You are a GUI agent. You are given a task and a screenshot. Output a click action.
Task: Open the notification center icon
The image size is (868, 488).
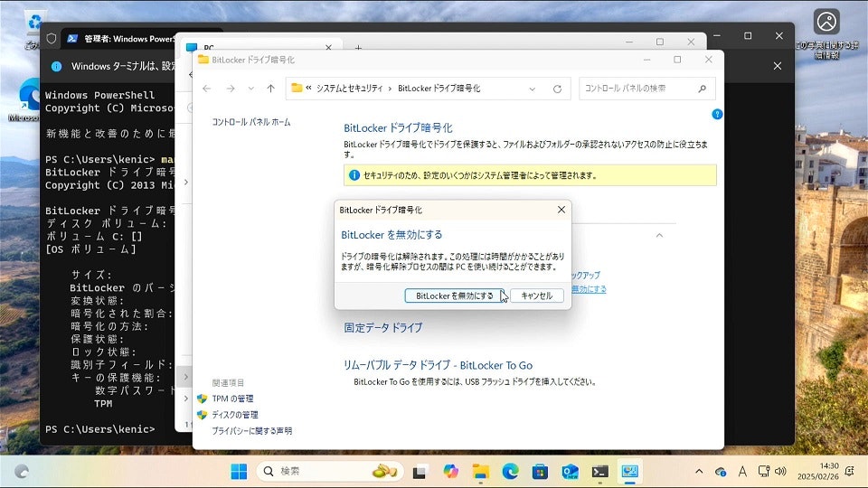pos(849,472)
